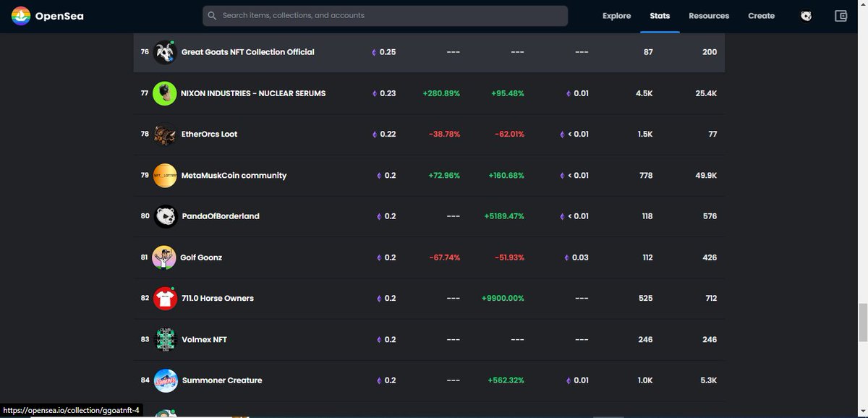Screen dimensions: 868x418
Task: Click 25.4K items count for NIXON INDUSTRIES
Action: click(706, 93)
